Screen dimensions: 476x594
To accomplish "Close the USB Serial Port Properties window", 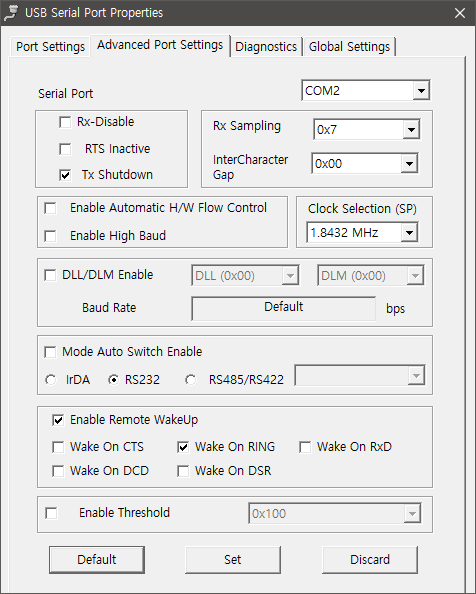I will (460, 13).
